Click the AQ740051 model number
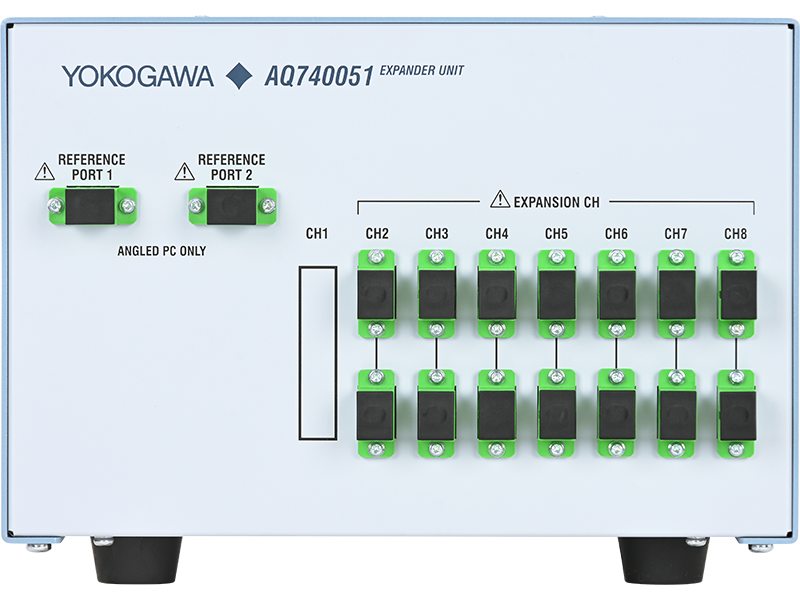 pyautogui.click(x=319, y=77)
